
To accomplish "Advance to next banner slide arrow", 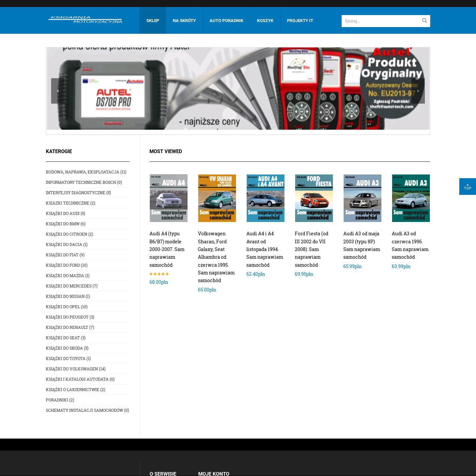I will tap(418, 91).
